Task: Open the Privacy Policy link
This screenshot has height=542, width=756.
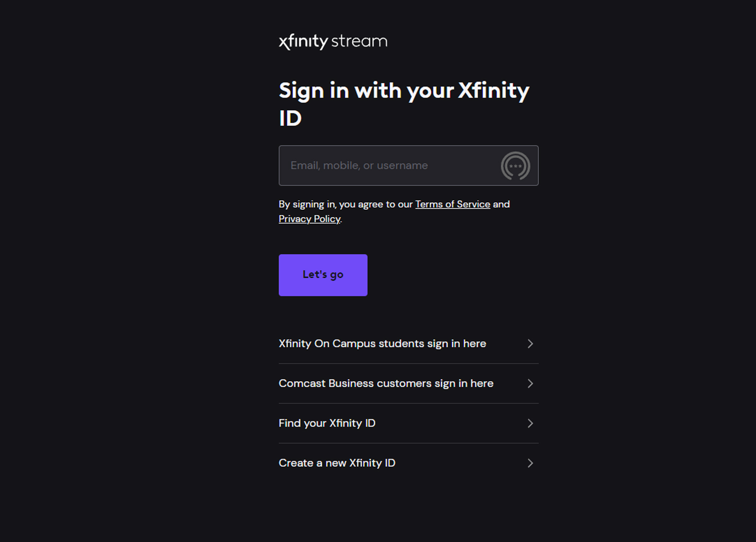Action: coord(309,219)
